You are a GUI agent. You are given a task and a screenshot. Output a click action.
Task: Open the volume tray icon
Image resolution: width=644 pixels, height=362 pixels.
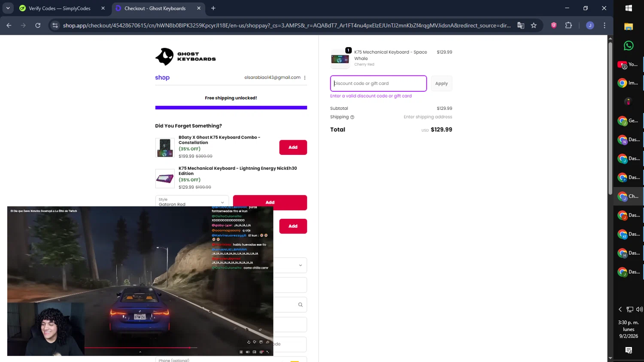639,309
